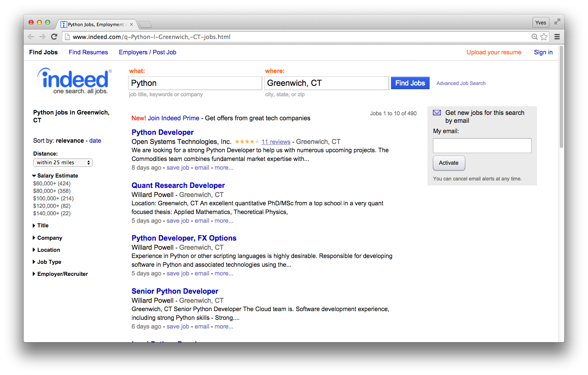Viewport: 588px width, 375px height.
Task: Filter by $100,000+ salary
Action: pyautogui.click(x=53, y=198)
